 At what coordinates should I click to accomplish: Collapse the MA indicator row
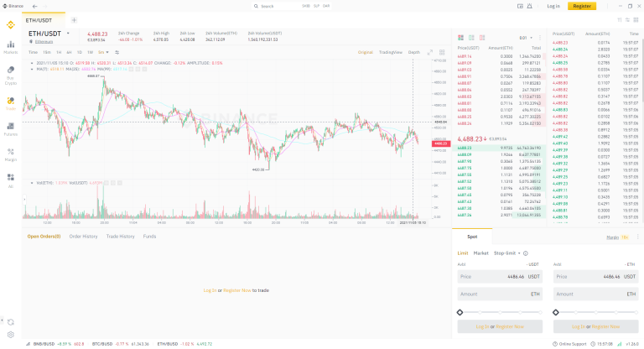pyautogui.click(x=32, y=69)
